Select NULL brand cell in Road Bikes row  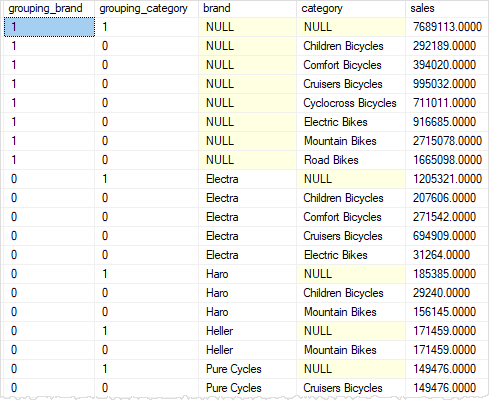247,160
